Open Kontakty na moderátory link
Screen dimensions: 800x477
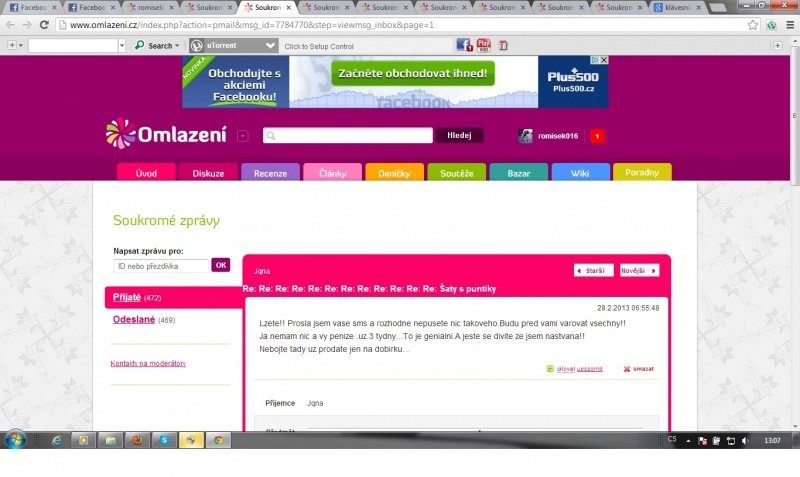pyautogui.click(x=148, y=363)
